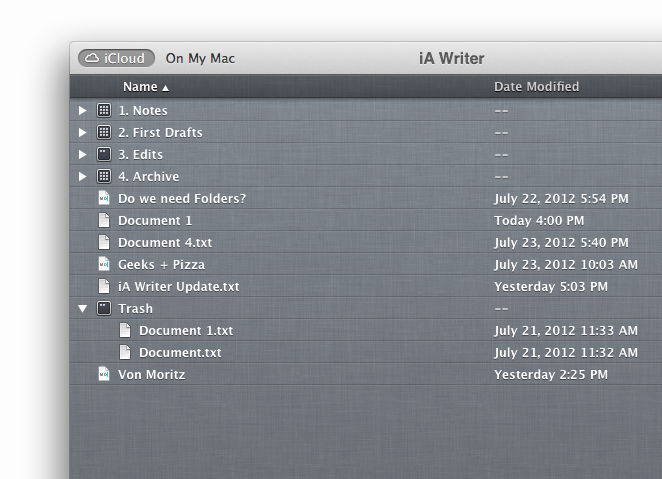Click the 4. Archive folder icon
The width and height of the screenshot is (662, 479).
point(104,176)
